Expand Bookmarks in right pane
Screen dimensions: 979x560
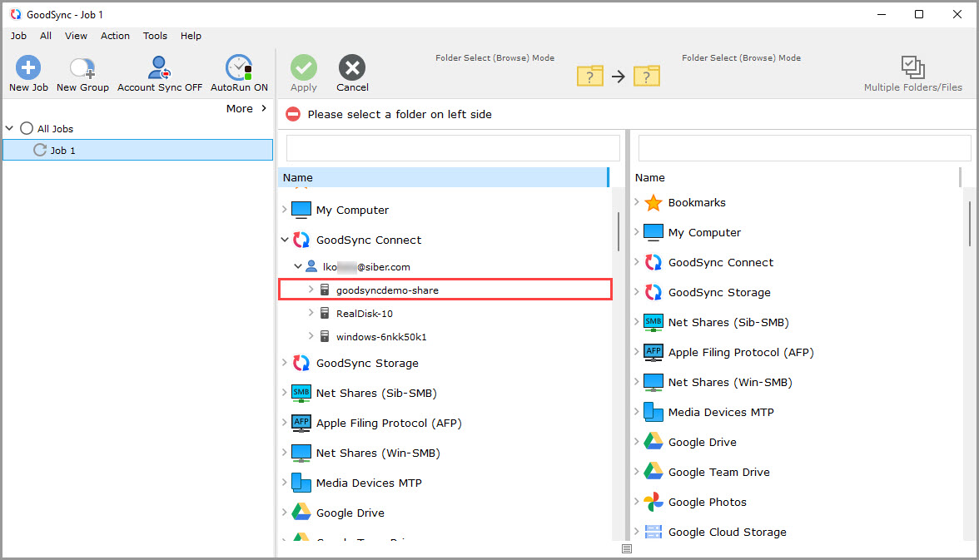(637, 201)
